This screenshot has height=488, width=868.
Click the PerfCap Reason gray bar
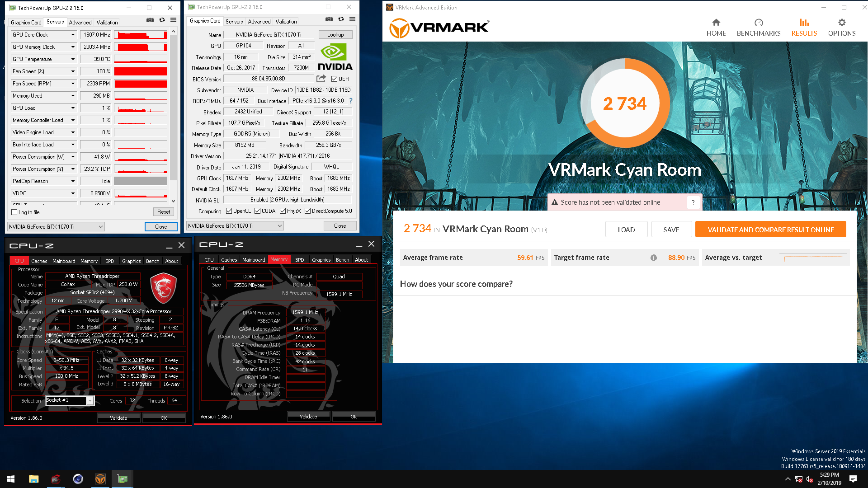click(141, 181)
